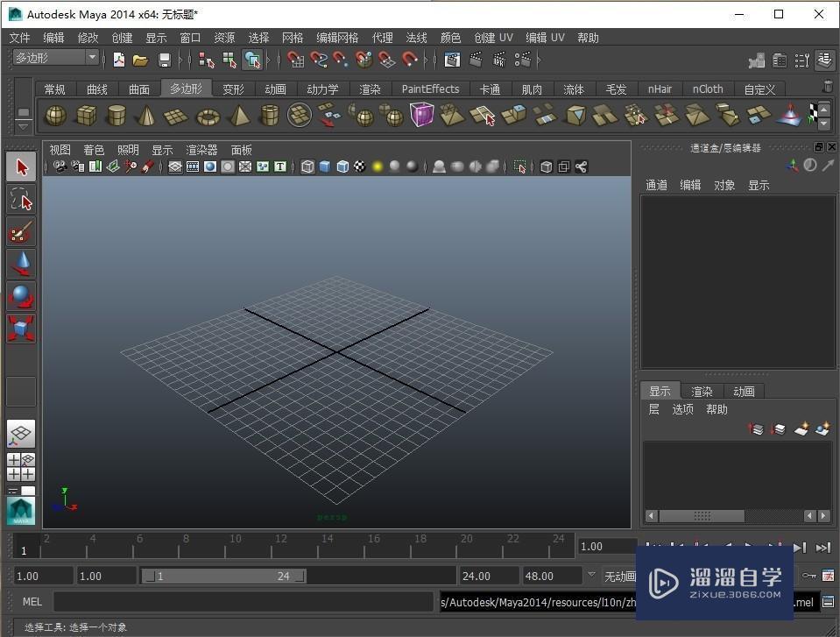Image resolution: width=840 pixels, height=637 pixels.
Task: Create a polygon cube from the shelf
Action: 86,115
